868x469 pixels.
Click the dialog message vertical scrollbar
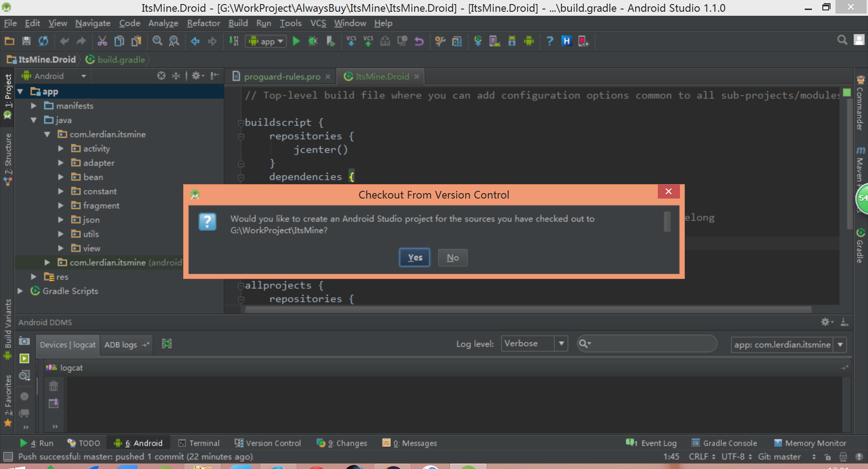[667, 222]
